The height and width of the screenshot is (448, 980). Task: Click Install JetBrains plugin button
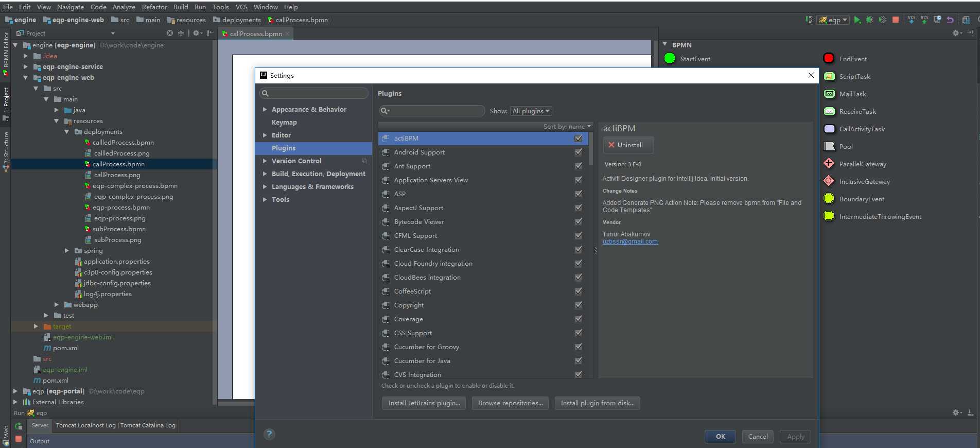pyautogui.click(x=424, y=403)
